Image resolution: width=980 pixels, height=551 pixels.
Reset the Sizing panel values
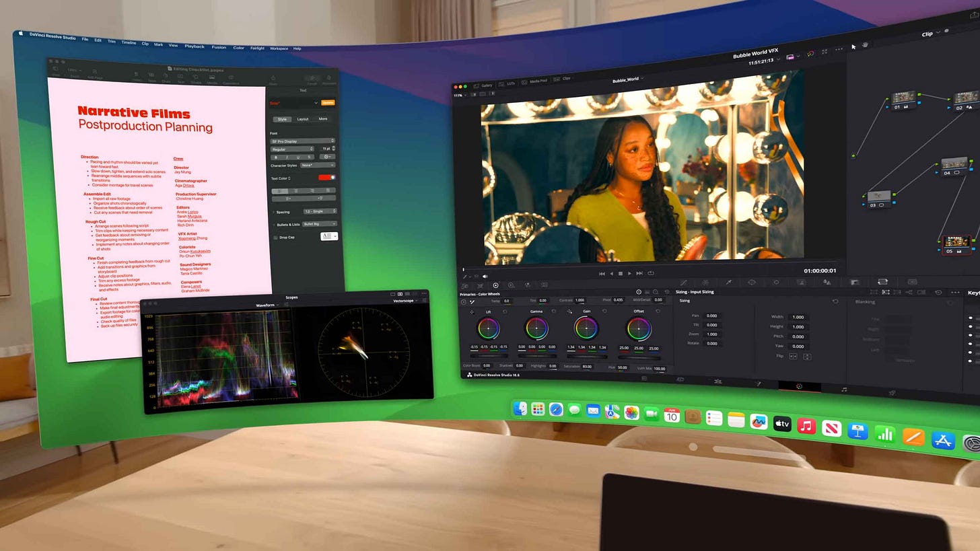click(835, 301)
